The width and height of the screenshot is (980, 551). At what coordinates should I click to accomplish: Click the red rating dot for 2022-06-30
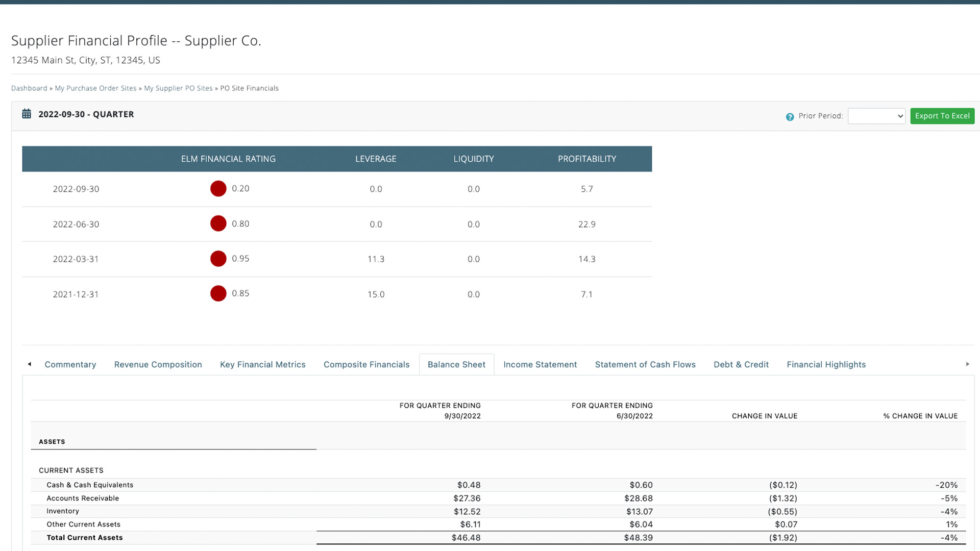coord(218,223)
